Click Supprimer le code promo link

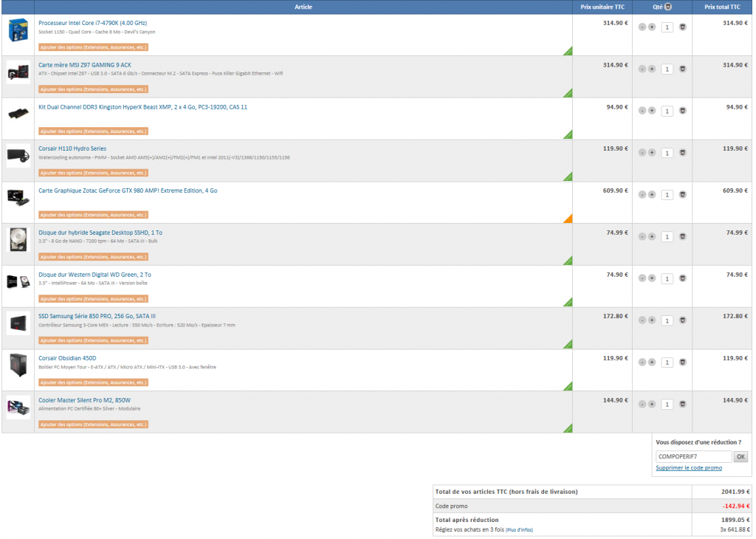click(x=689, y=468)
